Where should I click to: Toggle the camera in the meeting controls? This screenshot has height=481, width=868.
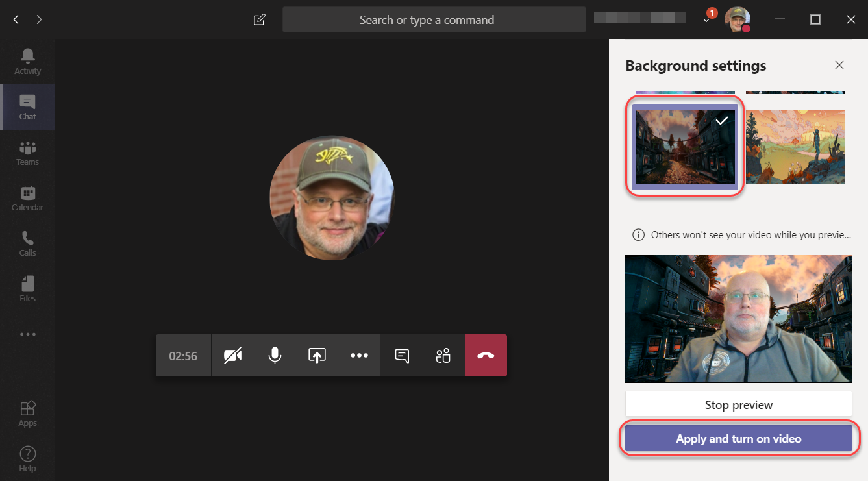pos(232,355)
